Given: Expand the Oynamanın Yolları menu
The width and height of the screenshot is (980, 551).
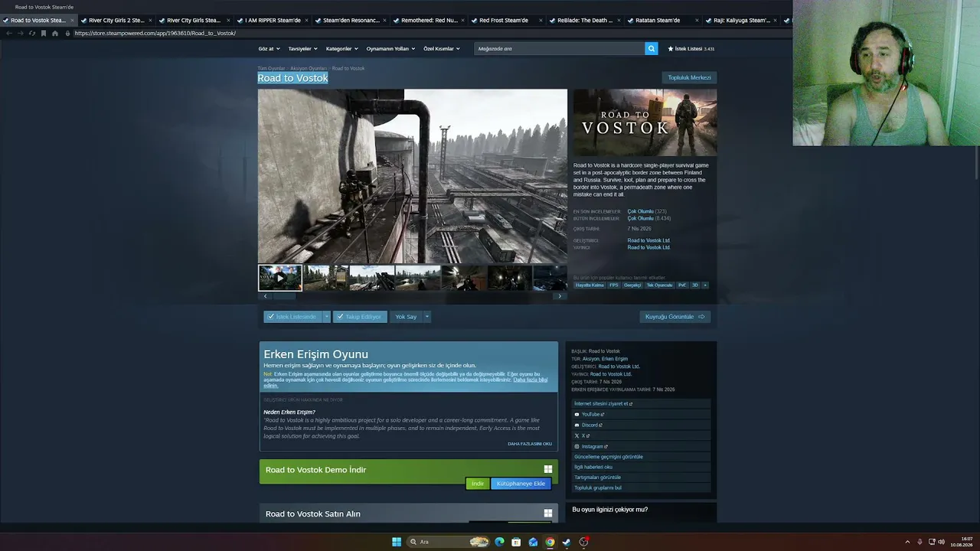Looking at the screenshot, I should [x=390, y=48].
